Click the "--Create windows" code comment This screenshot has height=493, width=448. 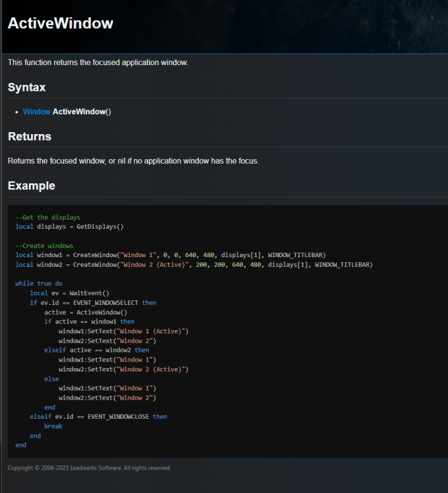[x=45, y=246]
